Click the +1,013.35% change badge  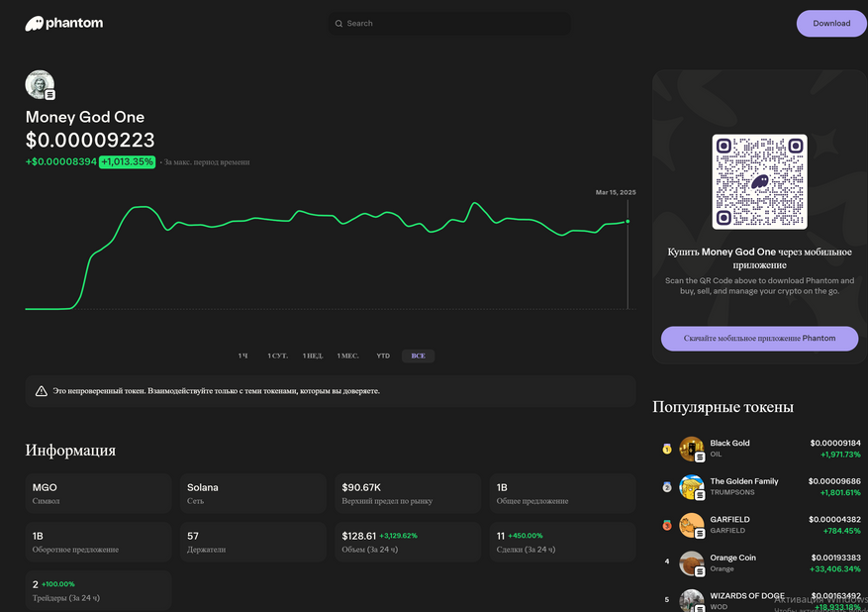coord(127,162)
